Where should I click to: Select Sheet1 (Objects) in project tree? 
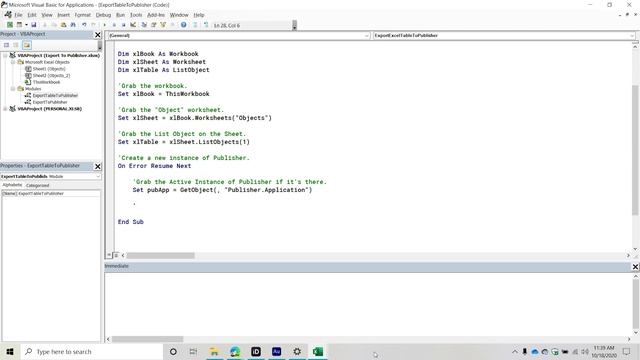(x=49, y=69)
